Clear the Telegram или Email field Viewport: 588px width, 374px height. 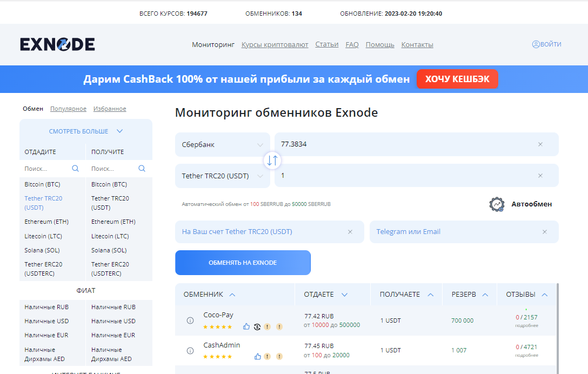coord(545,232)
